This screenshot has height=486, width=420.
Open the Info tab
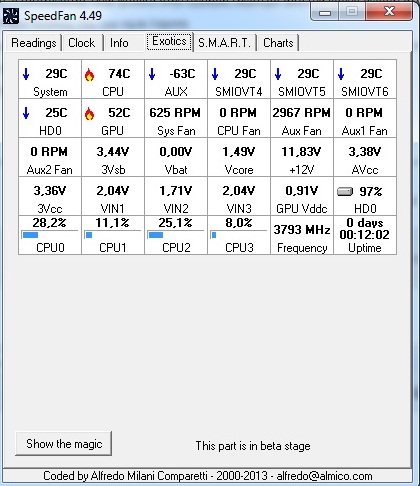click(119, 43)
